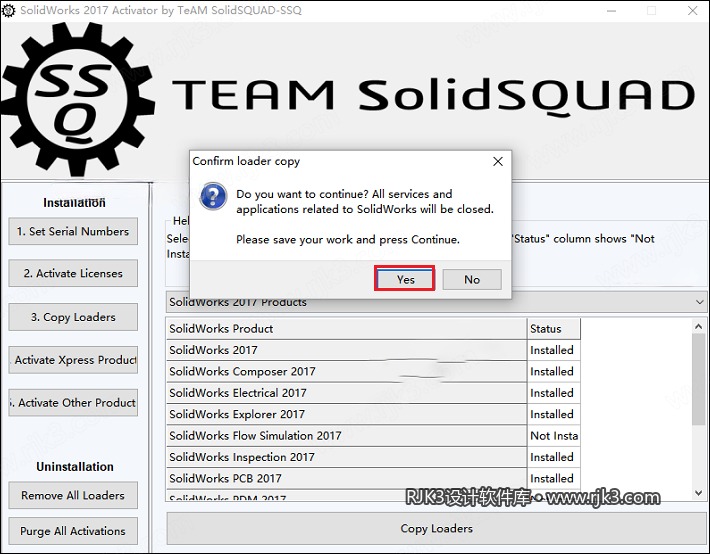
Task: Select the Activate Licenses step
Action: pos(73,273)
